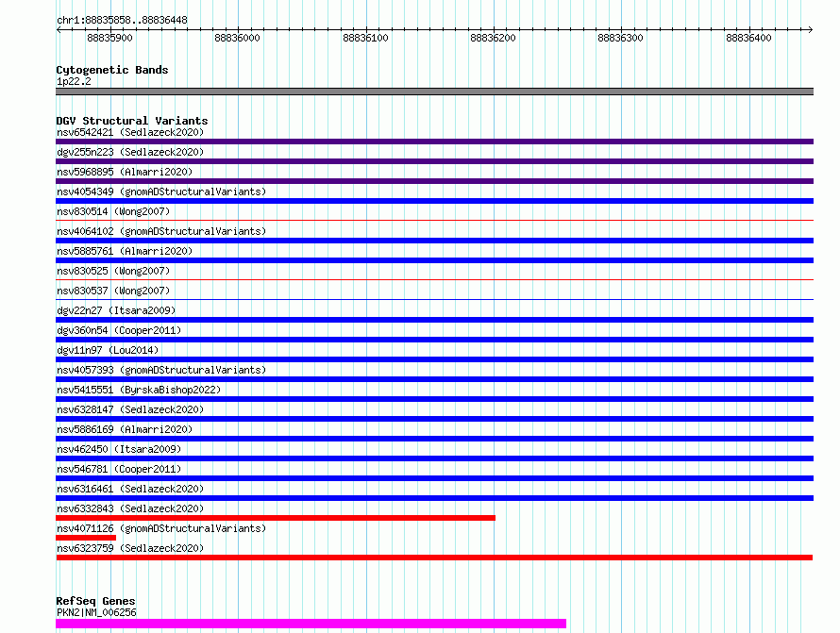Click the short red nsv4071126 variant bar
The width and height of the screenshot is (840, 633).
coord(86,538)
